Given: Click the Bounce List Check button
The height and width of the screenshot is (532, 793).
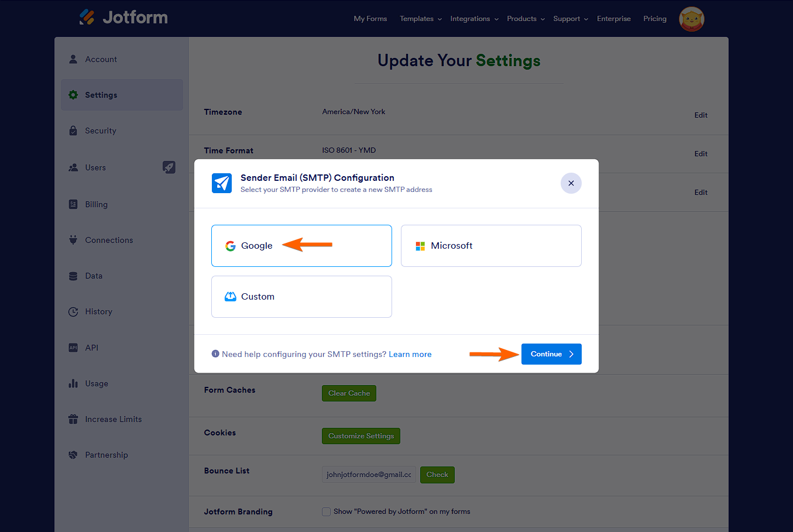Looking at the screenshot, I should (437, 475).
